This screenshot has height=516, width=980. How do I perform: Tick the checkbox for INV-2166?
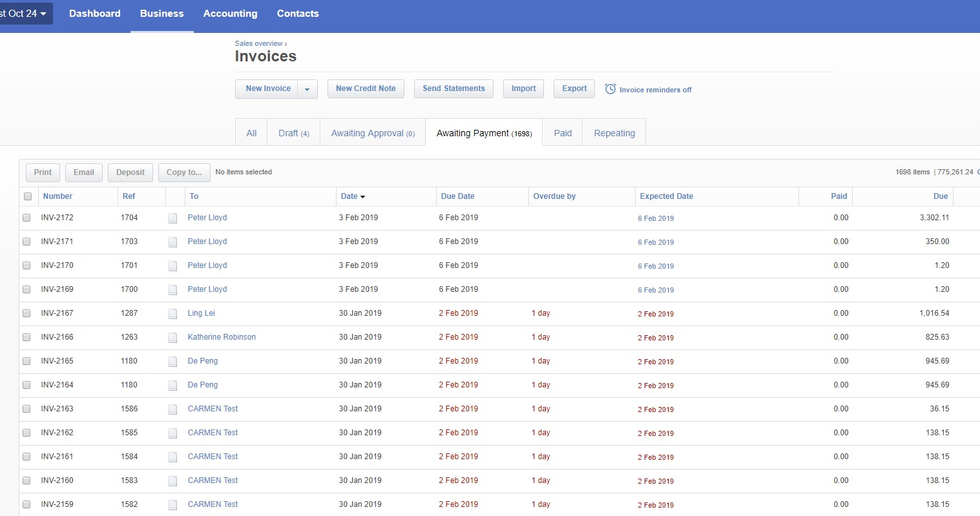(26, 337)
